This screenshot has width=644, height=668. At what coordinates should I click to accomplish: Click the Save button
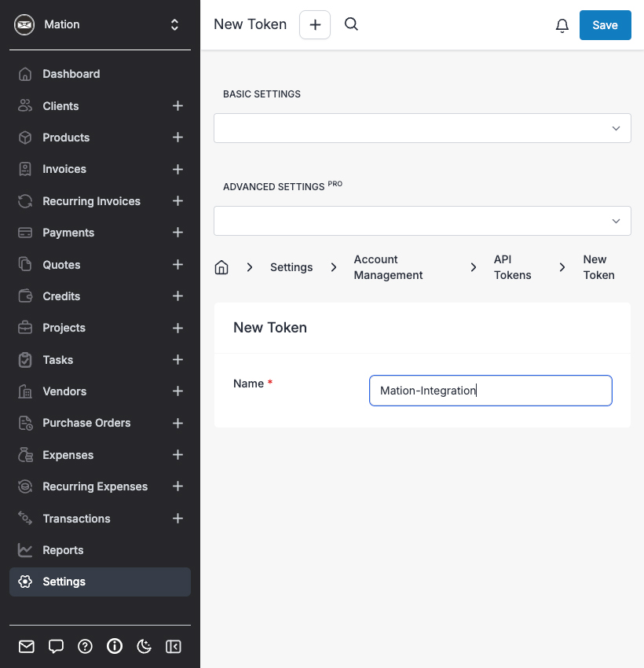click(606, 25)
